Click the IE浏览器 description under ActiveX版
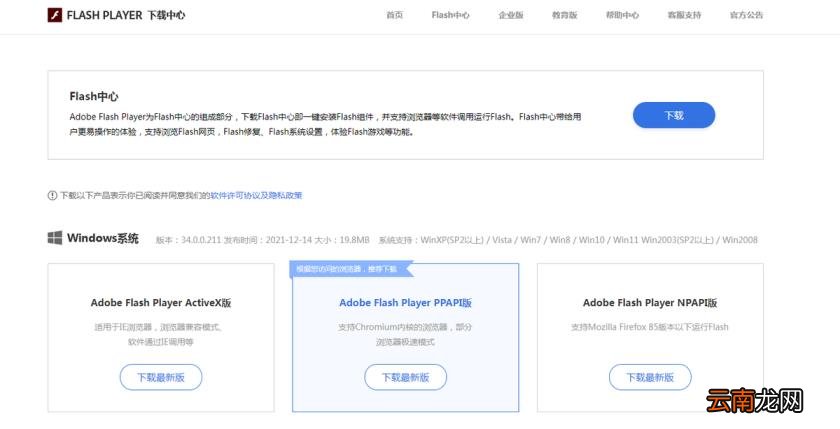 [159, 334]
